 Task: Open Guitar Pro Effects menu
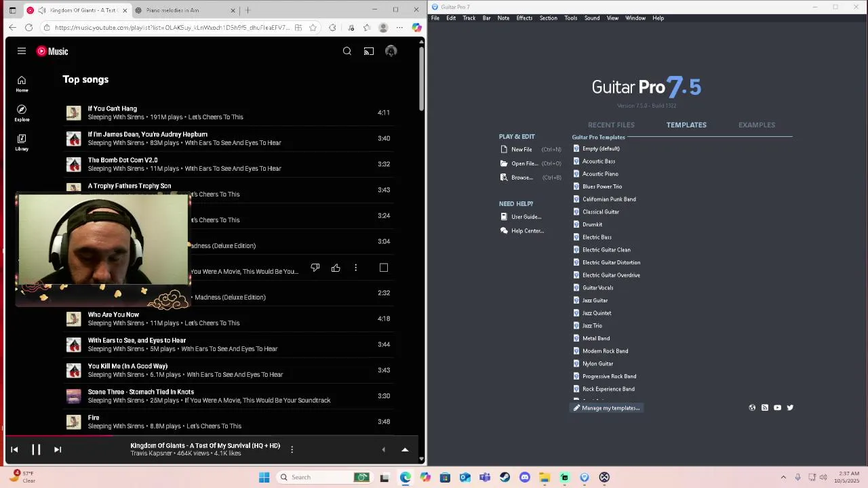[x=524, y=18]
